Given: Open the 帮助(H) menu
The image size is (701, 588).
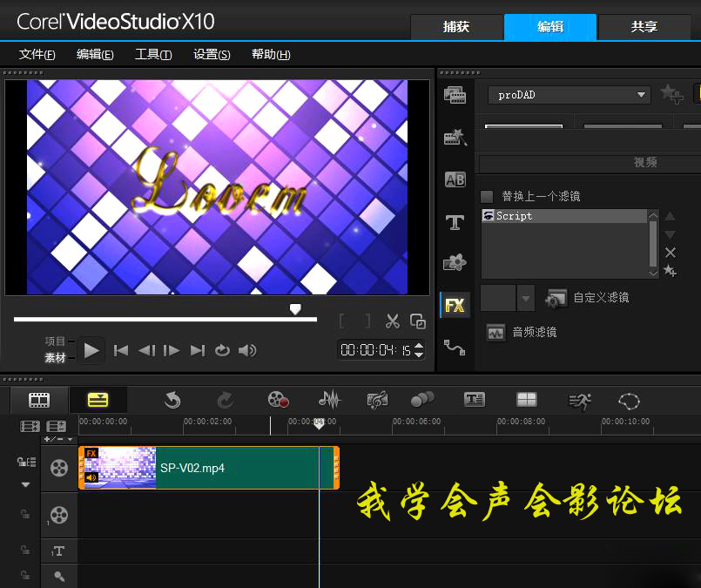Looking at the screenshot, I should pos(271,55).
